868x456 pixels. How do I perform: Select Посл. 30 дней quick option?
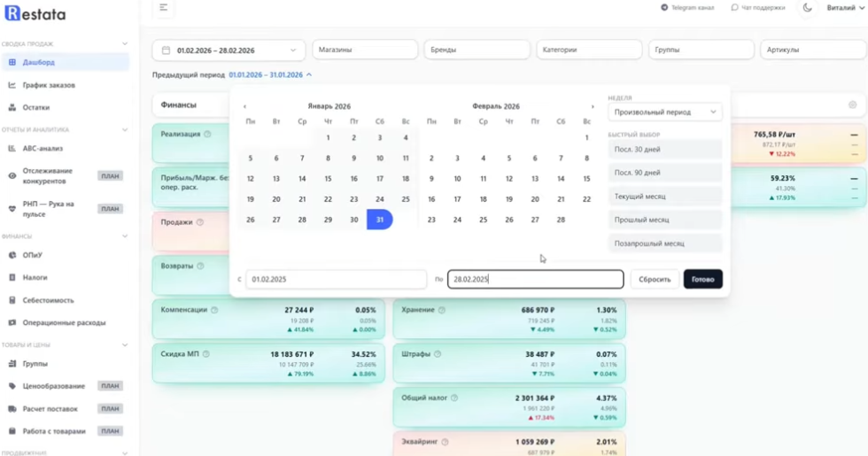pos(665,150)
